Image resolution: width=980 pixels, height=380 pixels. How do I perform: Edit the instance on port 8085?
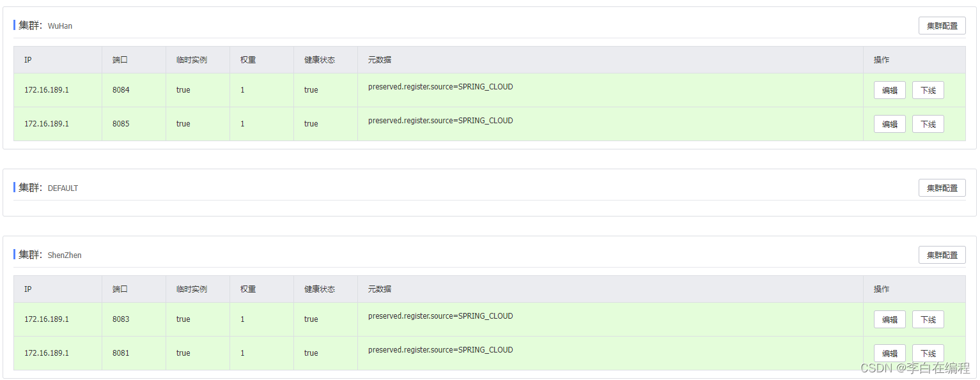point(889,124)
